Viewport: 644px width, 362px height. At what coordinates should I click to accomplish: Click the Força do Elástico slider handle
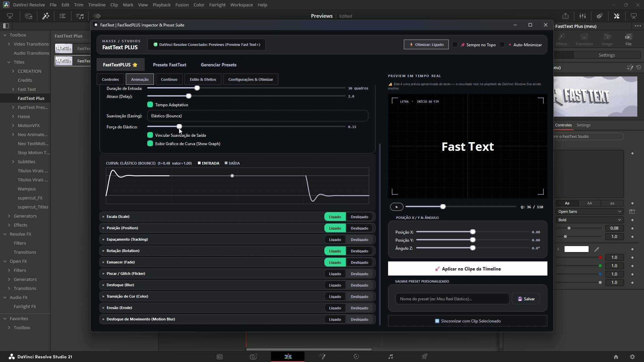tap(179, 127)
